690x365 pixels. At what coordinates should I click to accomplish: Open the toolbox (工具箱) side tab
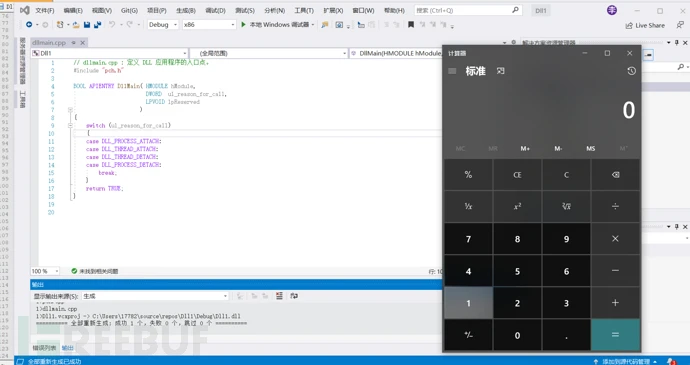tap(22, 100)
